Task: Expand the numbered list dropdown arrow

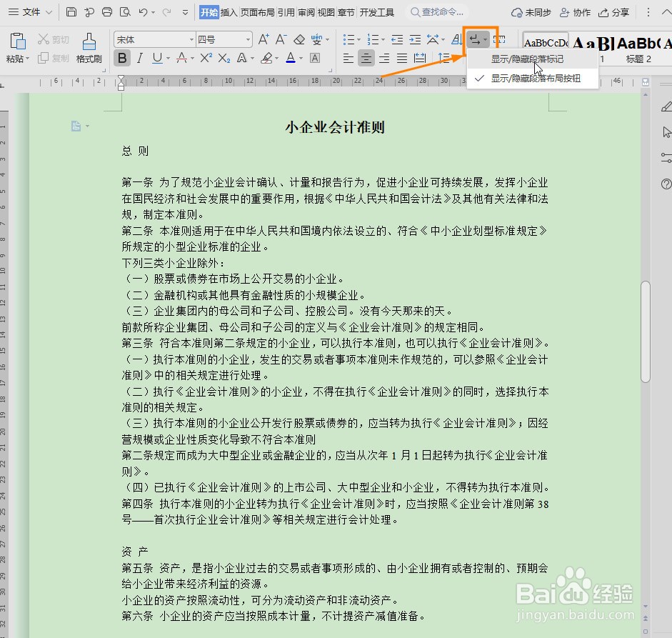Action: click(x=383, y=40)
